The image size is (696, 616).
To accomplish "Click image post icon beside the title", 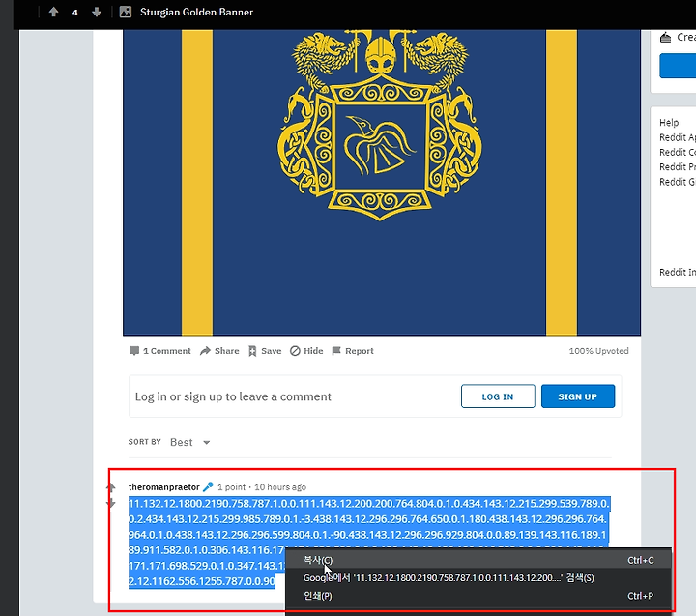I will click(126, 12).
